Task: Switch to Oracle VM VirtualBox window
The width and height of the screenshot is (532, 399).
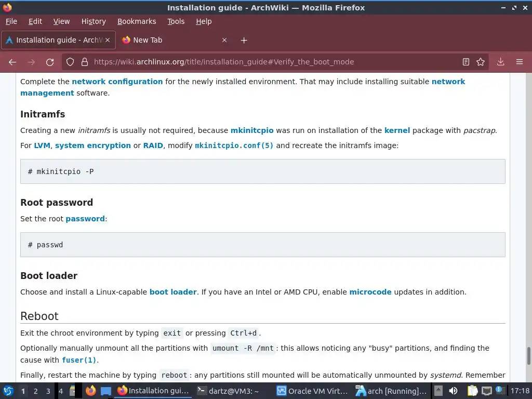Action: 312,391
